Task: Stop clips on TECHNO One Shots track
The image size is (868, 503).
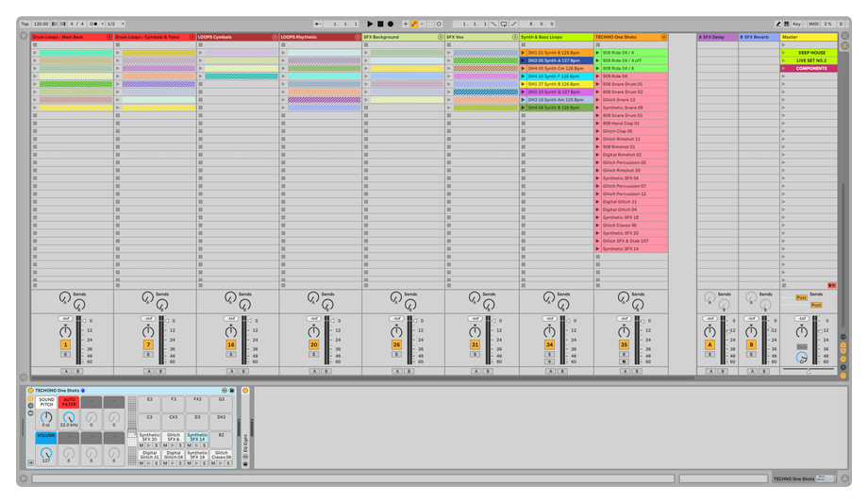Action: pyautogui.click(x=598, y=285)
